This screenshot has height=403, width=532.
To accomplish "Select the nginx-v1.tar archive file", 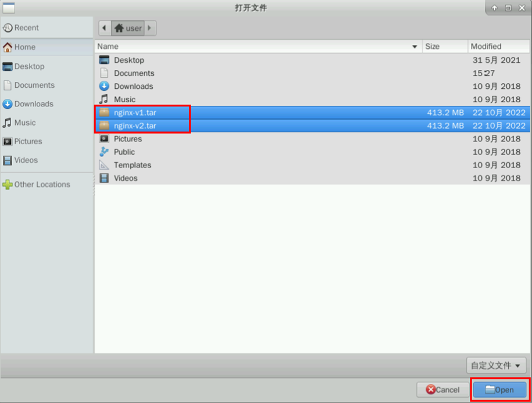I will (135, 113).
